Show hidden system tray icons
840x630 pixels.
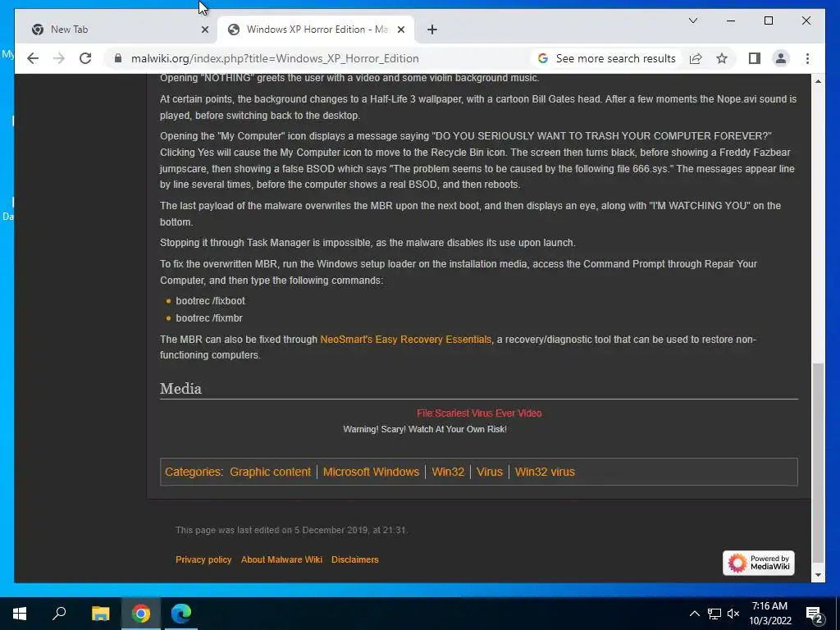[x=694, y=614]
